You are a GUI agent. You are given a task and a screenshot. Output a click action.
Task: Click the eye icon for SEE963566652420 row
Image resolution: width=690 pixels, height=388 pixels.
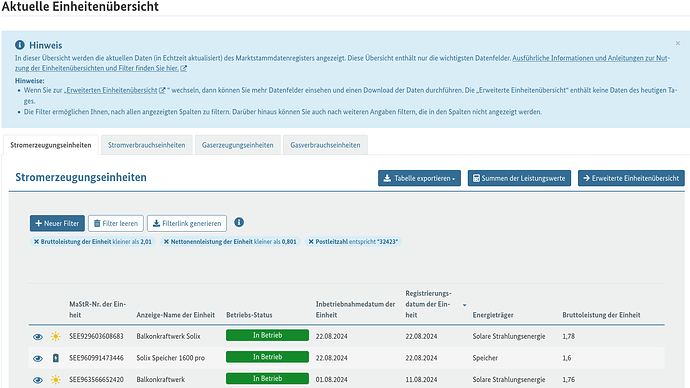[38, 380]
